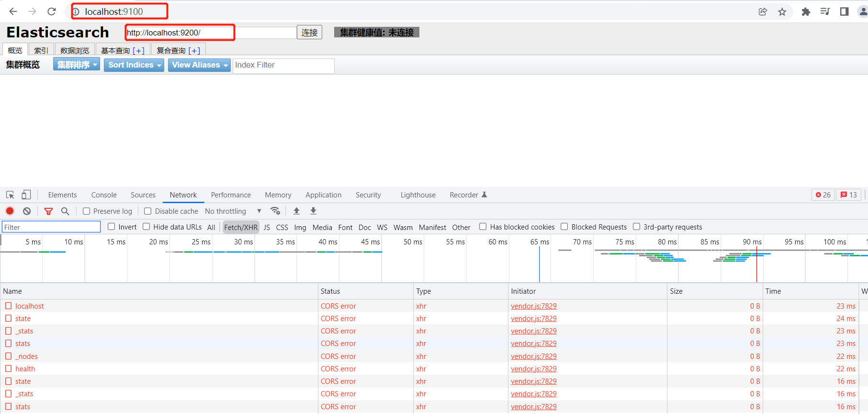Screen dimensions: 868x414
Task: Enable Disable cache checkbox
Action: pyautogui.click(x=148, y=211)
